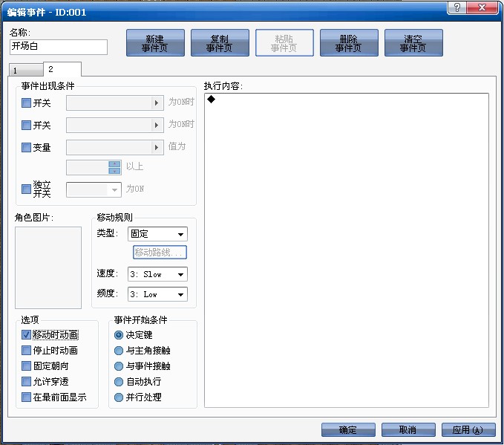Open the 独立开关 dropdown
The image size is (504, 445).
[94, 189]
